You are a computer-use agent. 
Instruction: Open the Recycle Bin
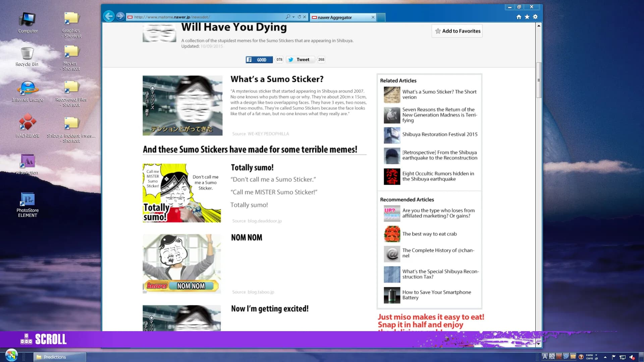click(x=27, y=54)
